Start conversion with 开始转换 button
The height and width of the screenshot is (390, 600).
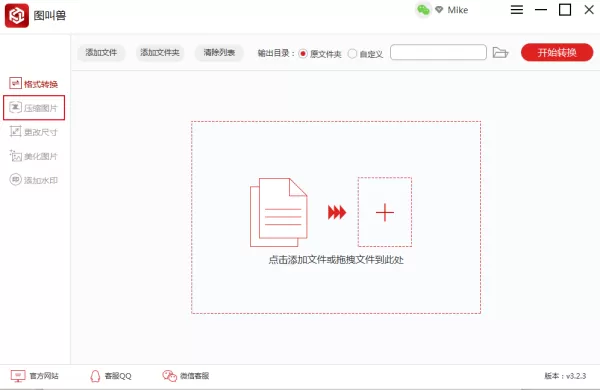(x=557, y=52)
